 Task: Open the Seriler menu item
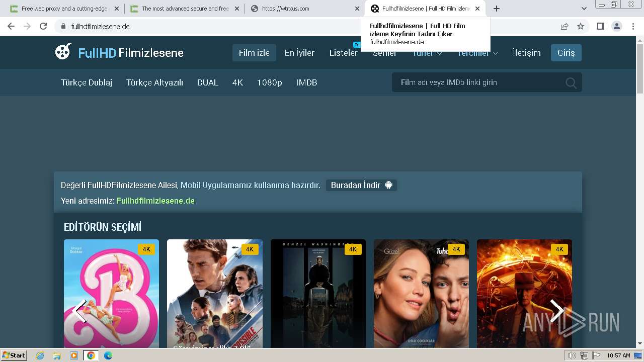click(x=384, y=53)
